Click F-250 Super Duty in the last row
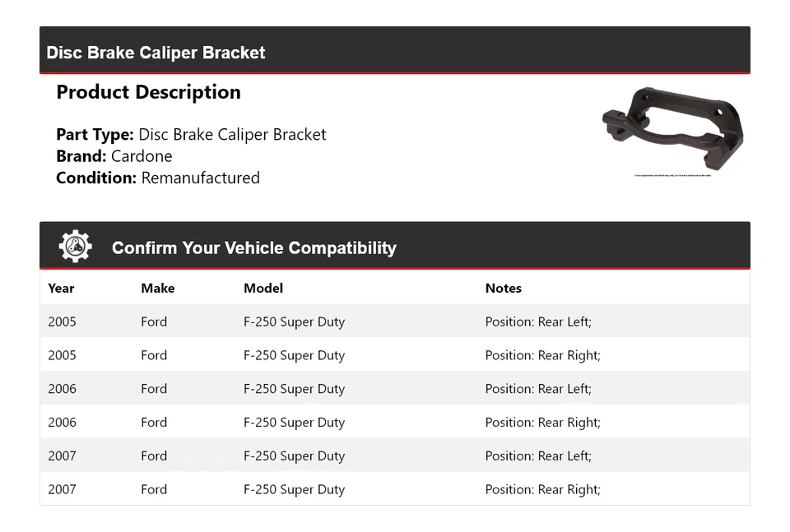The height and width of the screenshot is (532, 790). [x=294, y=489]
